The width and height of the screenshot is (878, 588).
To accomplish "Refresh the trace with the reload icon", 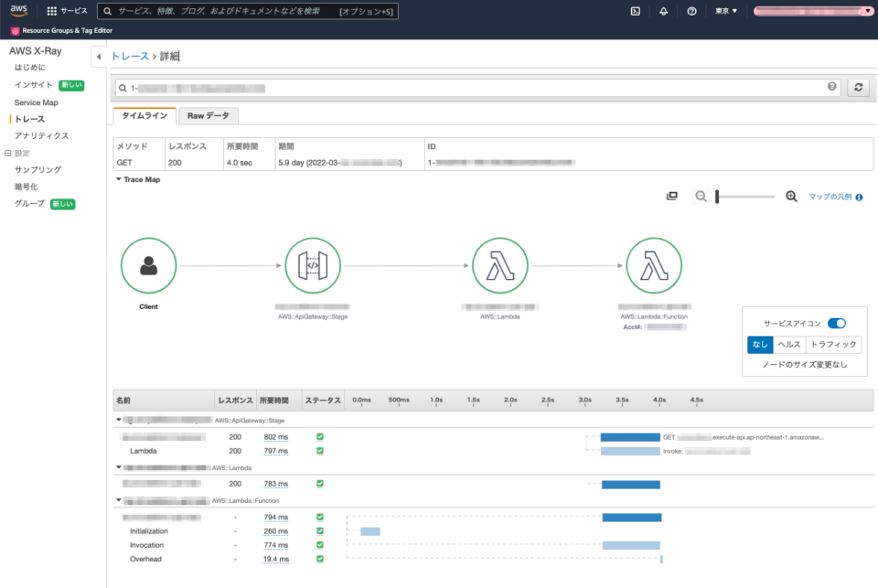I will (858, 88).
